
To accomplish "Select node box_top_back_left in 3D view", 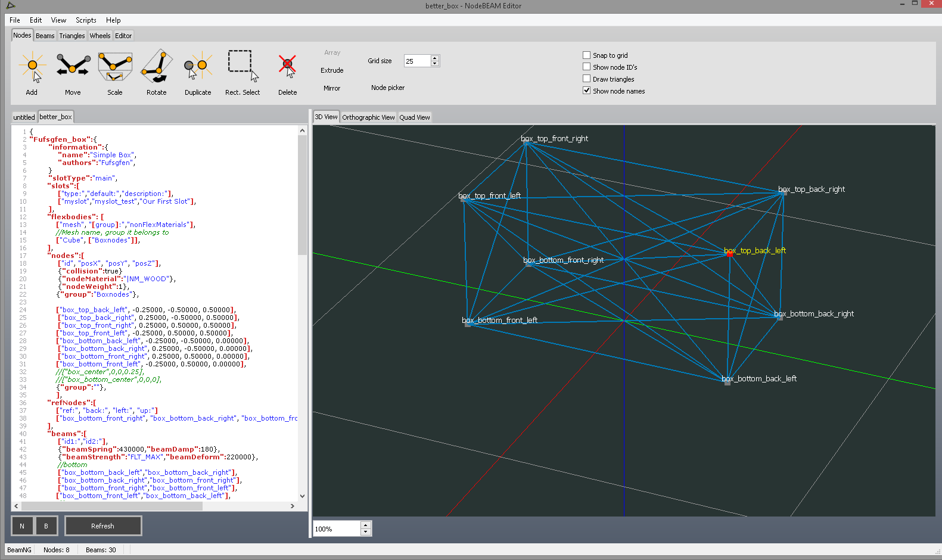I will click(x=729, y=254).
